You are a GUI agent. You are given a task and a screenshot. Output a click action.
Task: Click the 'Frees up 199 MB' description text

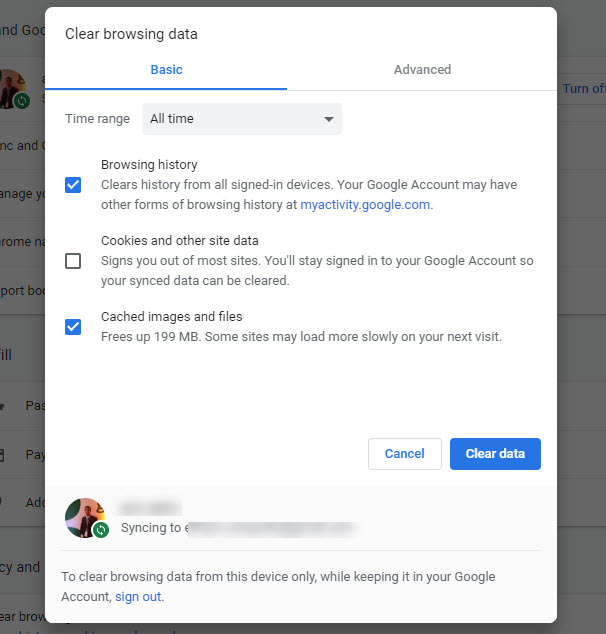point(301,336)
